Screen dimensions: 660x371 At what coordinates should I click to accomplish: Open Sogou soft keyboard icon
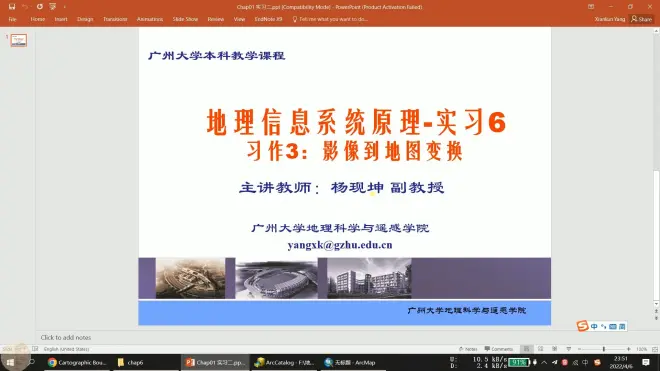coord(613,326)
